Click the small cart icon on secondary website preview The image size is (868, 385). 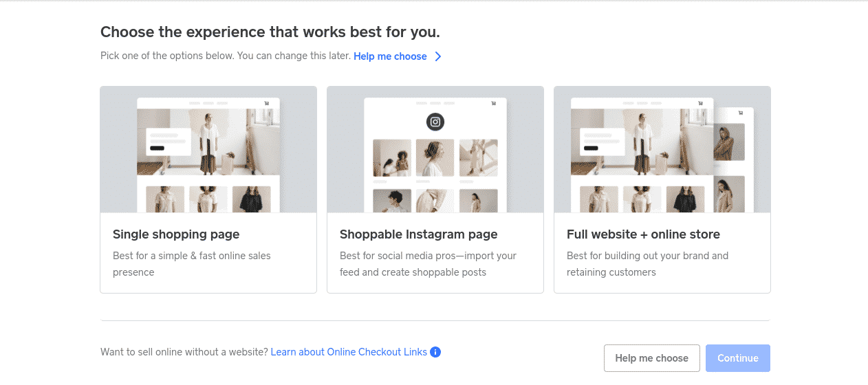pos(741,113)
